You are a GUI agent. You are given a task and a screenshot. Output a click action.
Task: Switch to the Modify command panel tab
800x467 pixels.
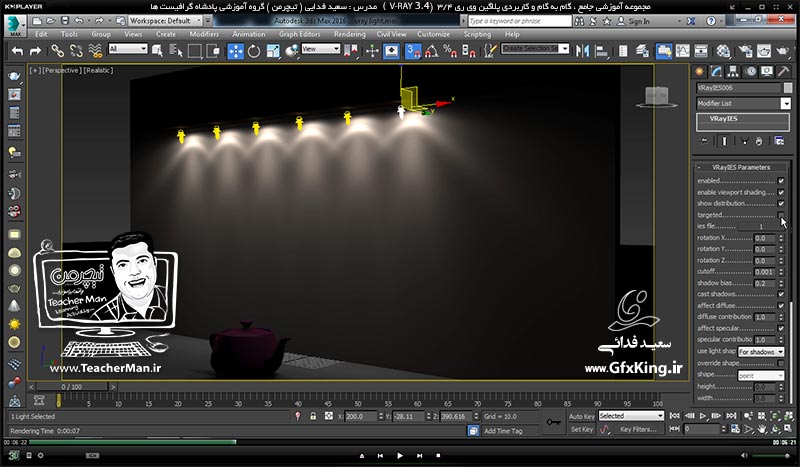tap(716, 72)
